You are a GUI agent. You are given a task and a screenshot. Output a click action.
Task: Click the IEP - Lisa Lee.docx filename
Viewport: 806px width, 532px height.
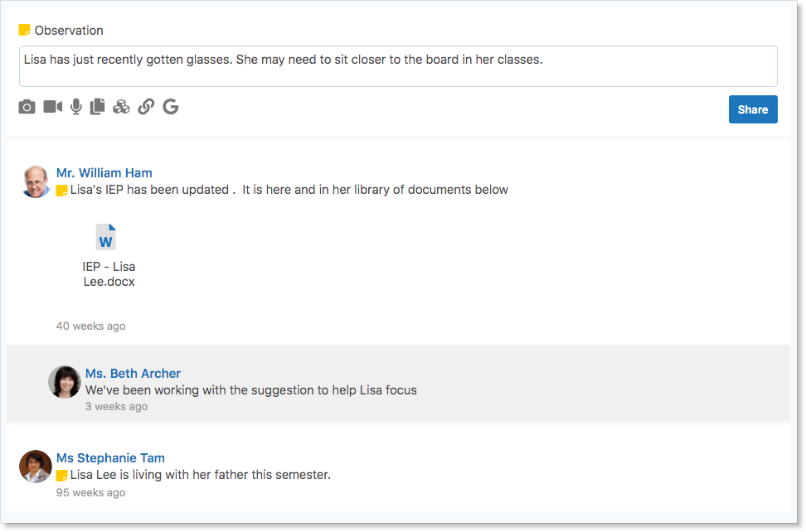tap(109, 274)
